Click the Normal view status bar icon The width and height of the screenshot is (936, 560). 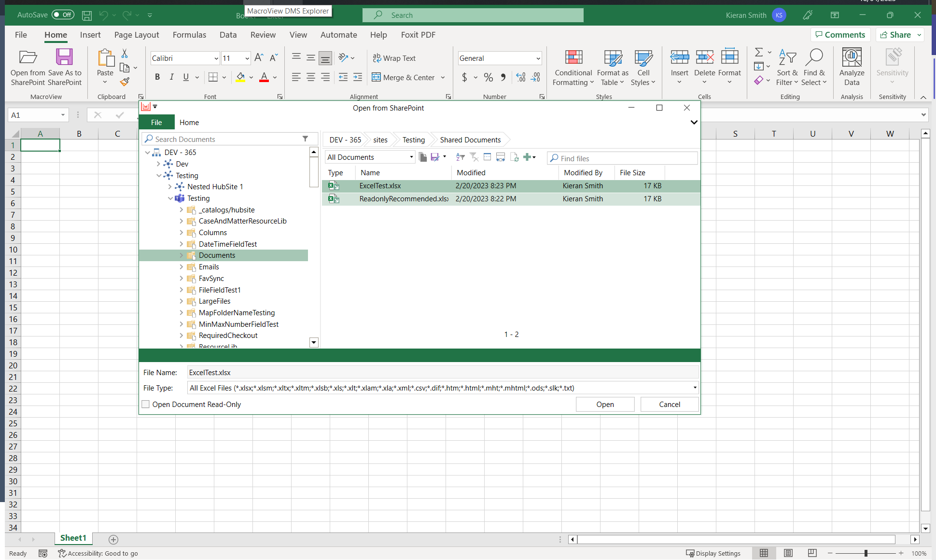(x=764, y=553)
